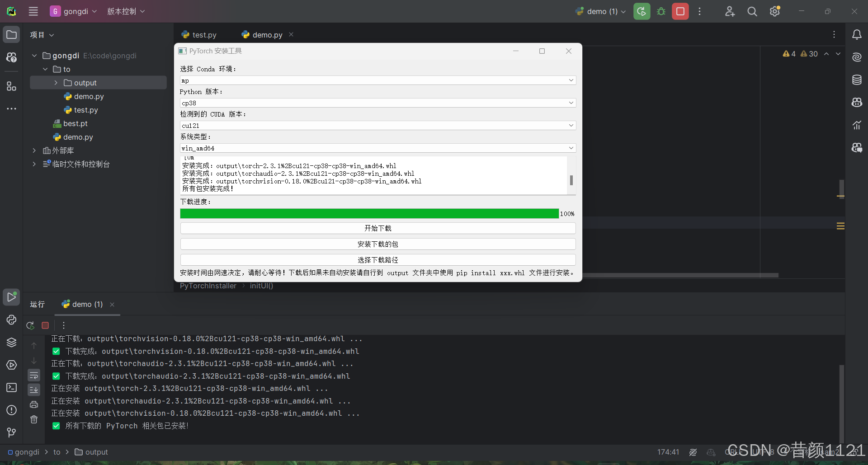Image resolution: width=868 pixels, height=465 pixels.
Task: Rerun demo in the Run panel toolbar
Action: 30,325
